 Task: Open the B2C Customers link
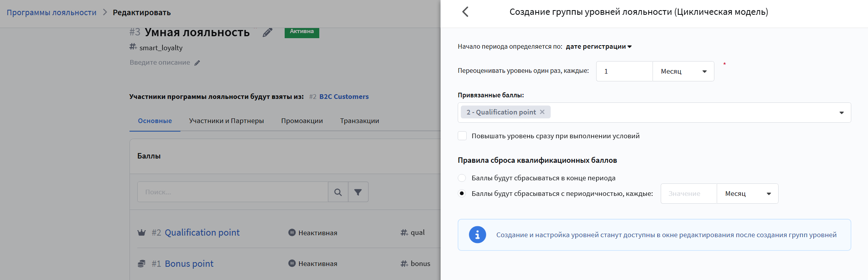[x=344, y=97]
